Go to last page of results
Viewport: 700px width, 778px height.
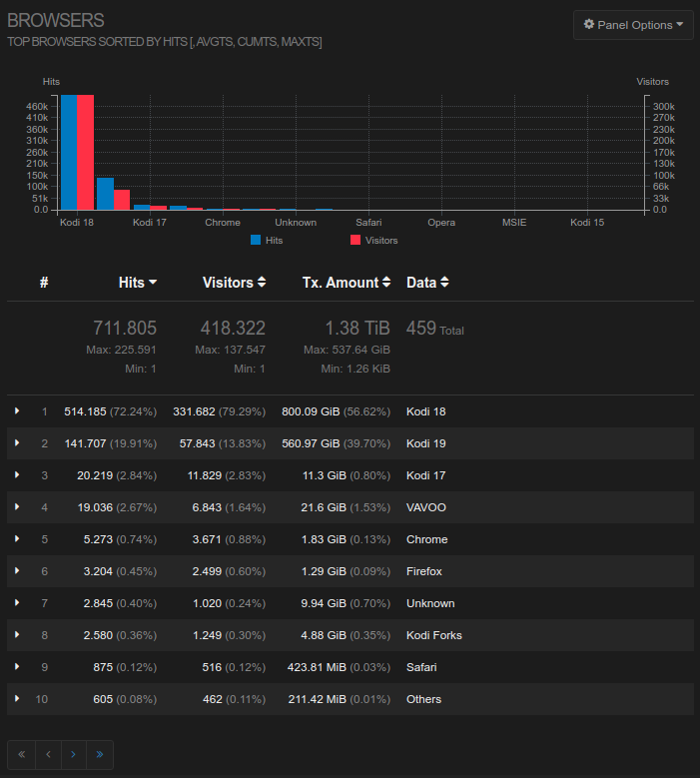100,755
